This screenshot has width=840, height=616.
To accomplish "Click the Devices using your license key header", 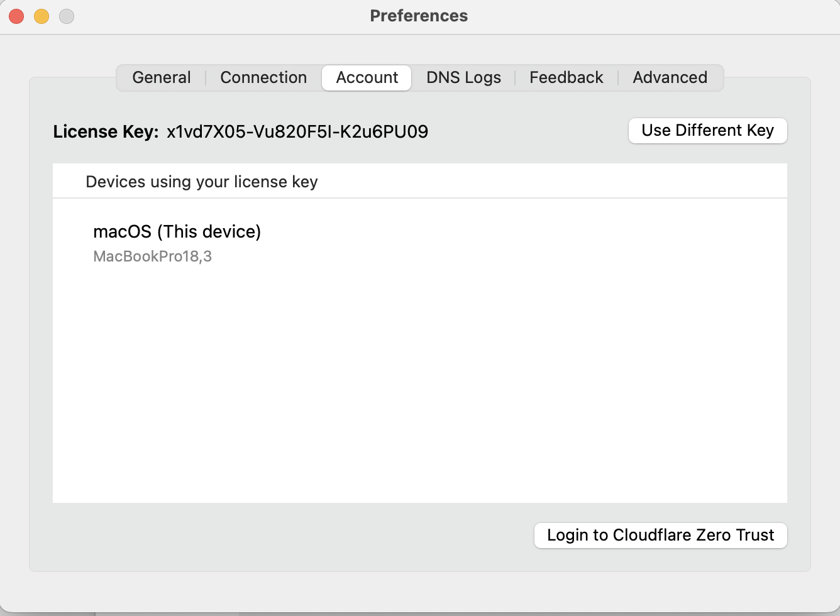I will point(202,181).
